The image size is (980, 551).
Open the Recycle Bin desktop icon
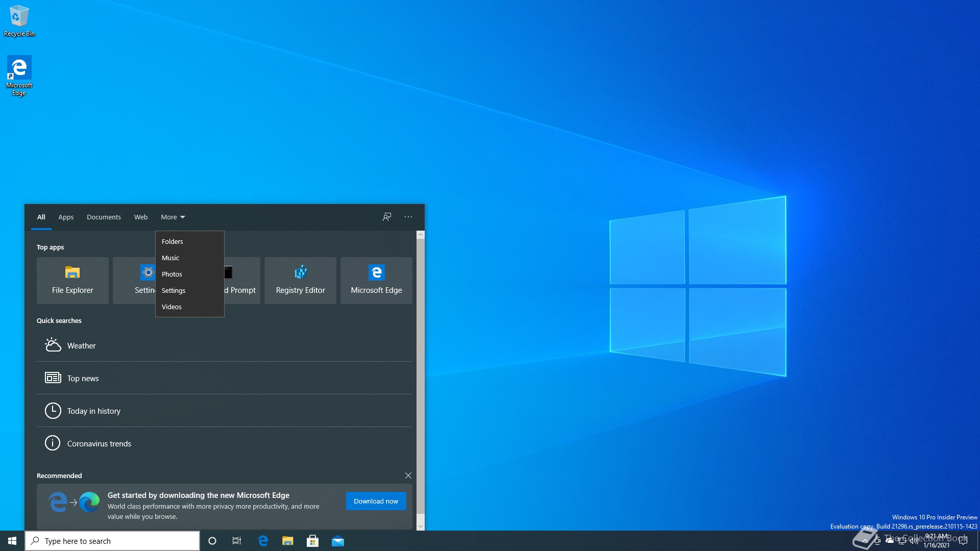pos(19,21)
